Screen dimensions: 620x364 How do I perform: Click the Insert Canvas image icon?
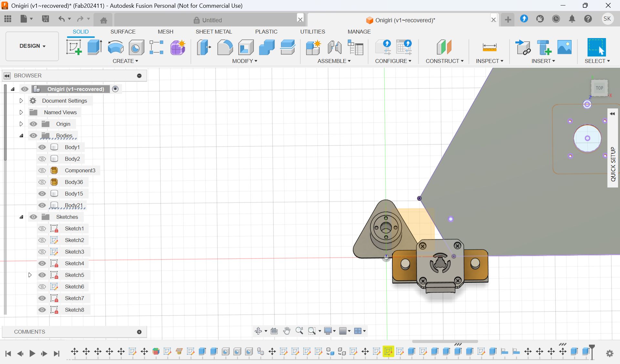564,47
